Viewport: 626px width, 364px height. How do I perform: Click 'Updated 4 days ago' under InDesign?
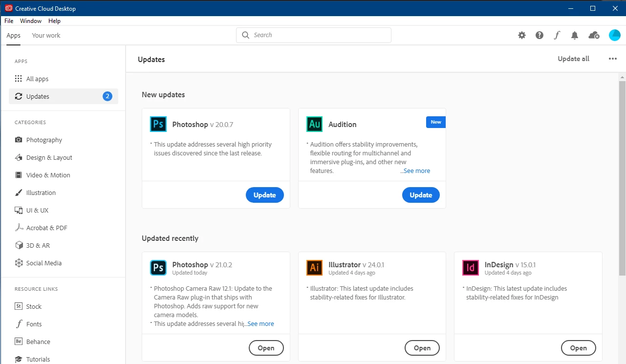click(508, 273)
